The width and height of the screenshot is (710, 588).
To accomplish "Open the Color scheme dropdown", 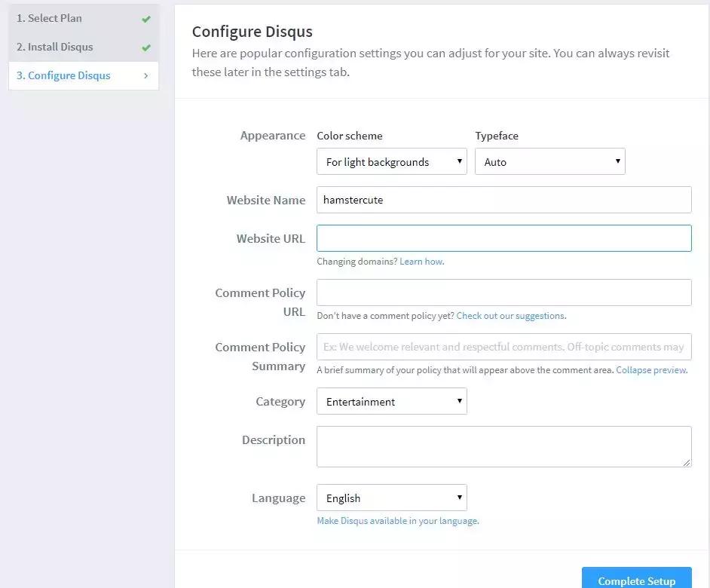I will point(391,161).
